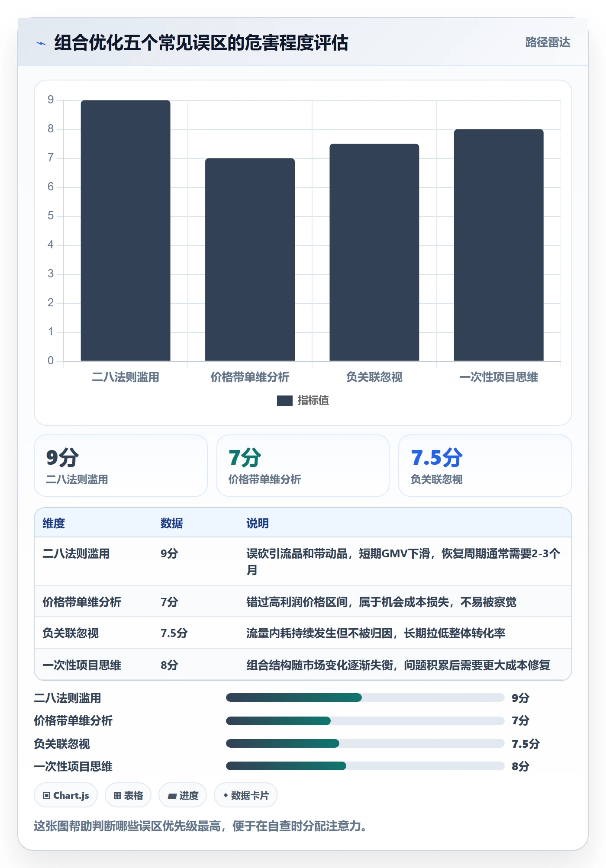The image size is (606, 868).
Task: Click description starting 误砍引流品和带动品
Action: [x=403, y=562]
